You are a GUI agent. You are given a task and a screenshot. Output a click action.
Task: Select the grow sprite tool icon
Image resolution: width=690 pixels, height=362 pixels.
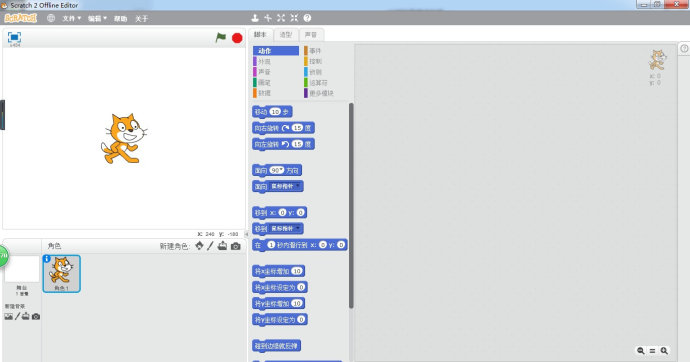(x=281, y=18)
